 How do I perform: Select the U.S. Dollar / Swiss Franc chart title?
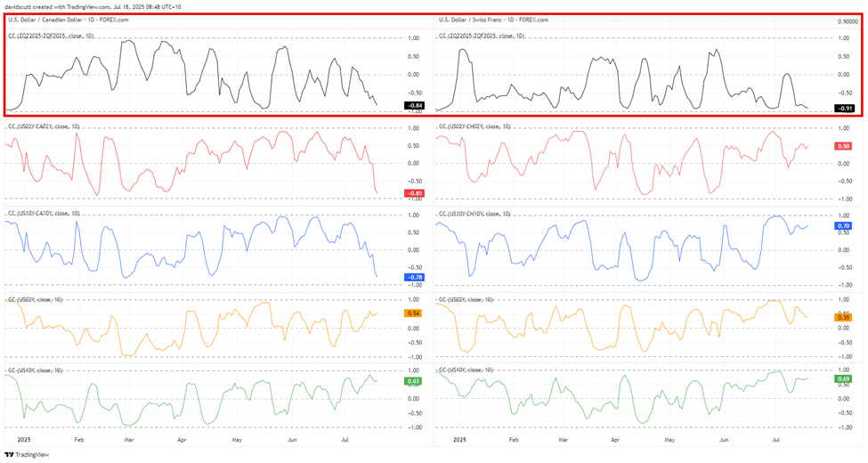494,19
